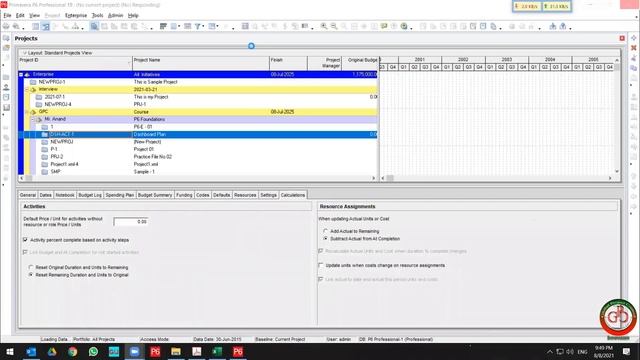Open the Admin menu
Viewport: 640px width, 360px height.
(115, 16)
